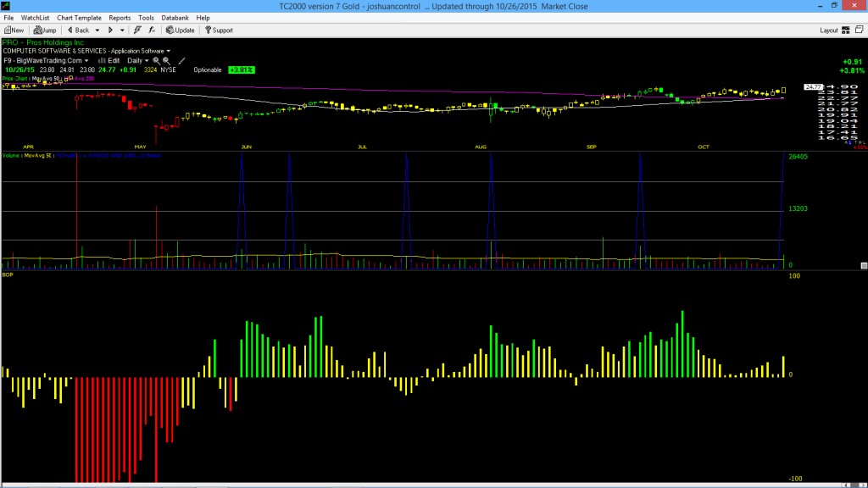This screenshot has height=488, width=868.
Task: Open the Daily timeframe dropdown
Action: point(138,61)
